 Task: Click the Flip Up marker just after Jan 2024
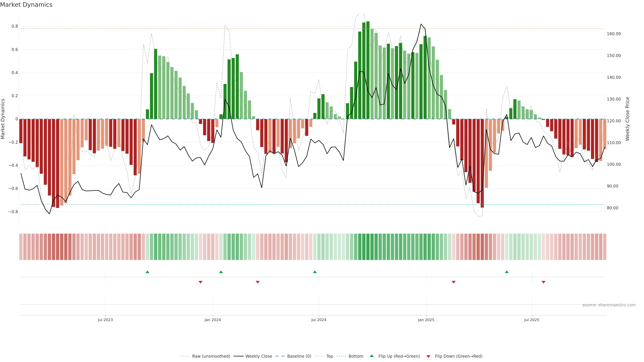pos(221,272)
